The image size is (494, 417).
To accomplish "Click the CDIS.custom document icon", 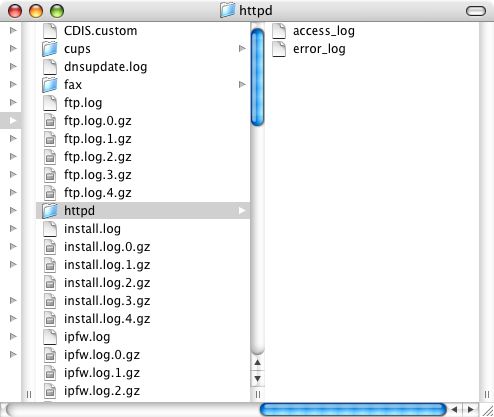I will (x=50, y=31).
